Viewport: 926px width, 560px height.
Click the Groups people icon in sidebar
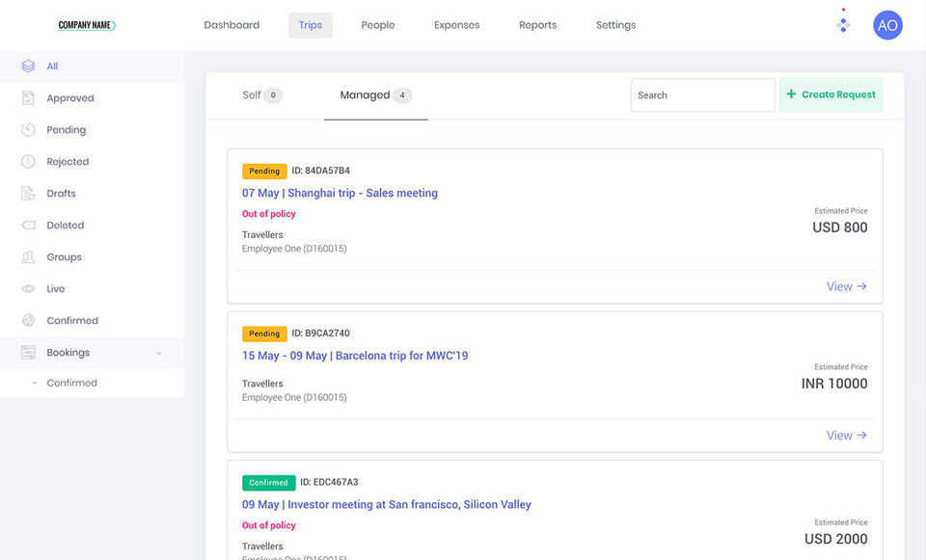(28, 257)
